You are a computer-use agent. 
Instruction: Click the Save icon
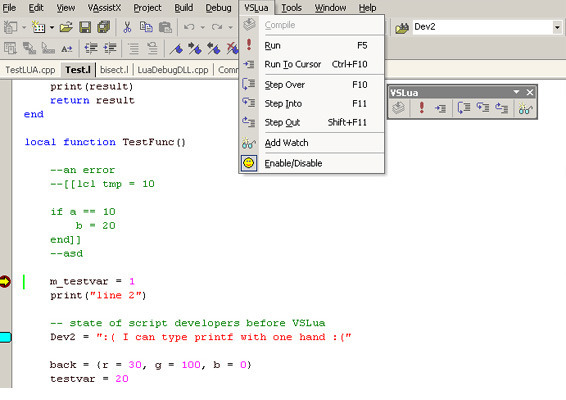tap(85, 27)
